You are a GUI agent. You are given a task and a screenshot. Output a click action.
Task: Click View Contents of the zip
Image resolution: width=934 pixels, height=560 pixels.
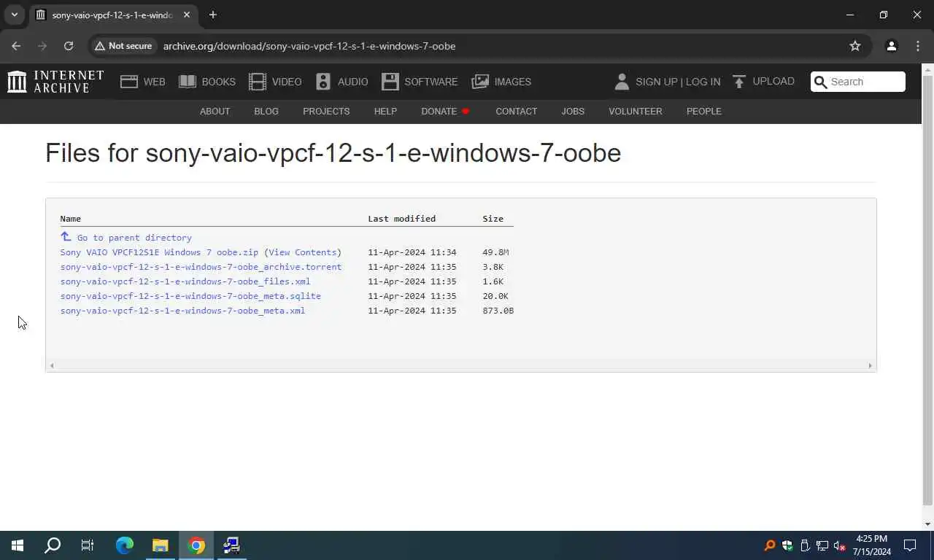click(302, 252)
